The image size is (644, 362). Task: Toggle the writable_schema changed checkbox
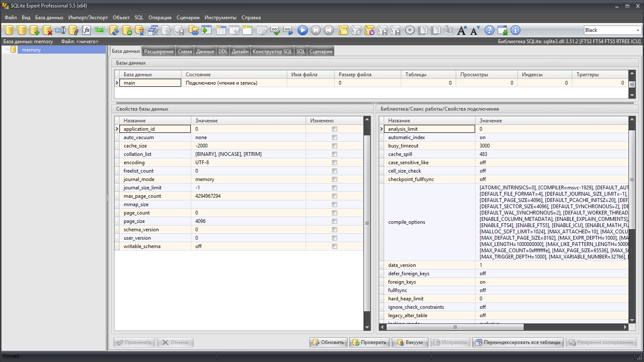coord(334,246)
